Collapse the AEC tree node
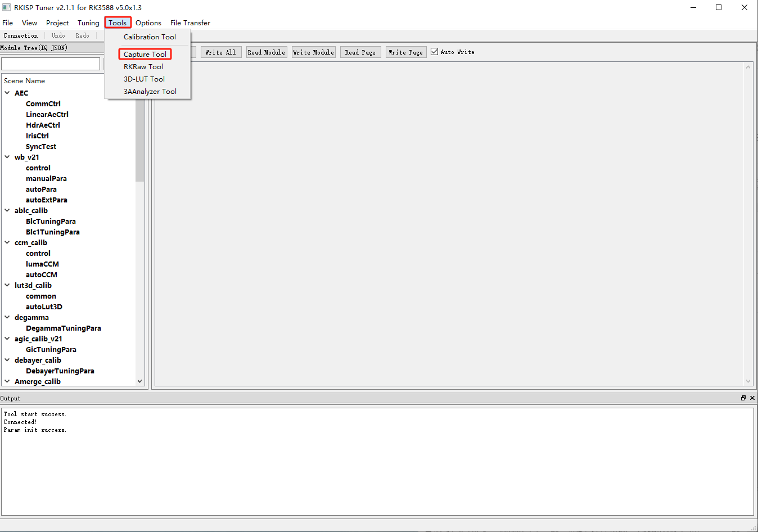The width and height of the screenshot is (758, 532). click(x=7, y=93)
